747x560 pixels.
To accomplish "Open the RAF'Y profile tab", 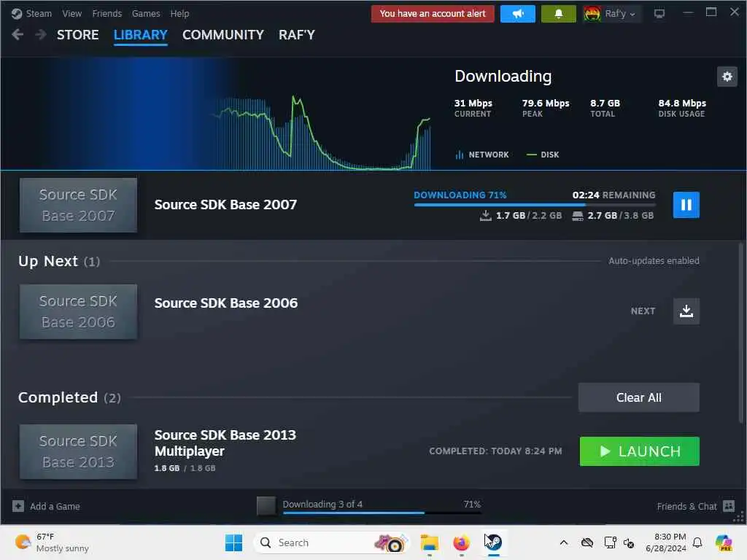I will (x=297, y=35).
